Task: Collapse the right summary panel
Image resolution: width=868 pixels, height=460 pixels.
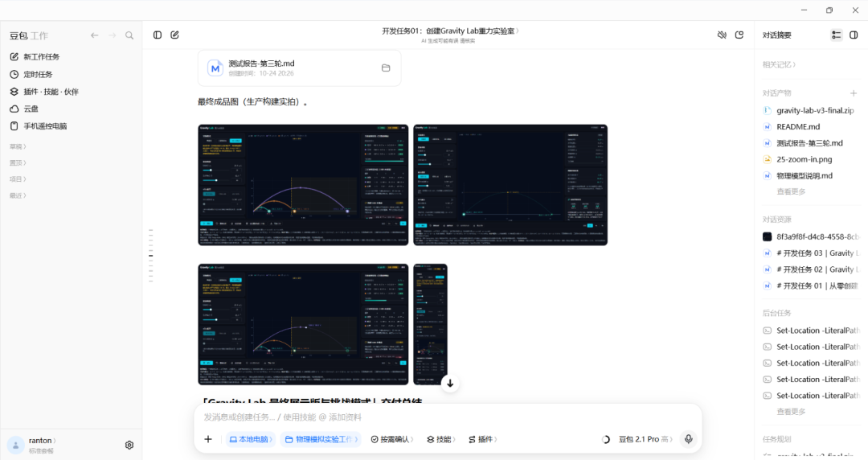Action: [854, 35]
